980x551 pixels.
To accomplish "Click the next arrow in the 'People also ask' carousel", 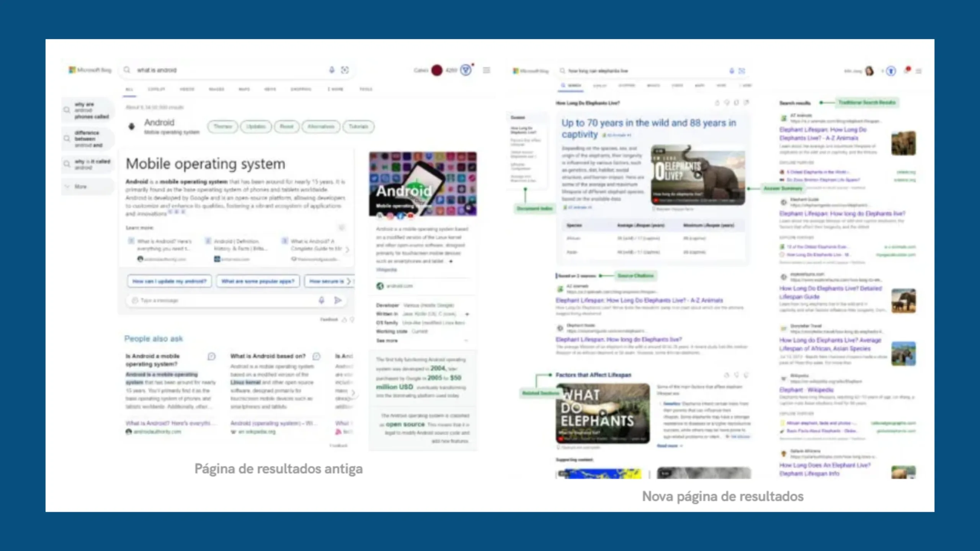I will [353, 393].
